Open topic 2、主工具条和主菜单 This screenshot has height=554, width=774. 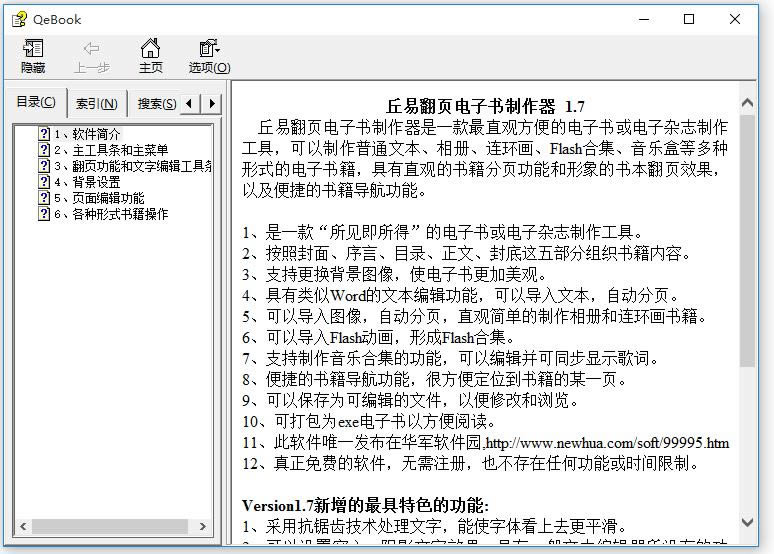pyautogui.click(x=111, y=150)
